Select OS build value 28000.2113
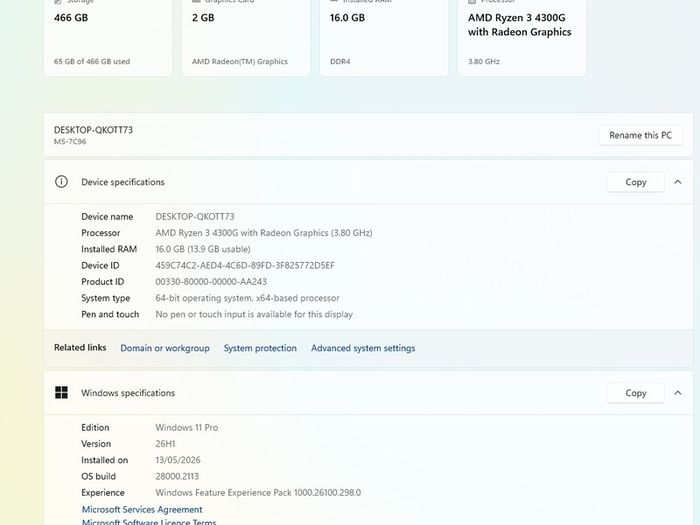700x525 pixels. click(x=177, y=476)
